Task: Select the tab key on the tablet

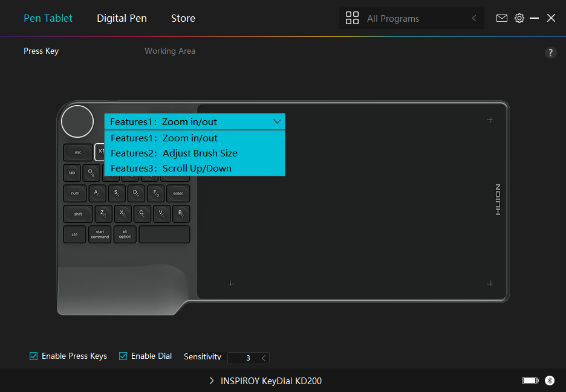Action: click(x=72, y=173)
